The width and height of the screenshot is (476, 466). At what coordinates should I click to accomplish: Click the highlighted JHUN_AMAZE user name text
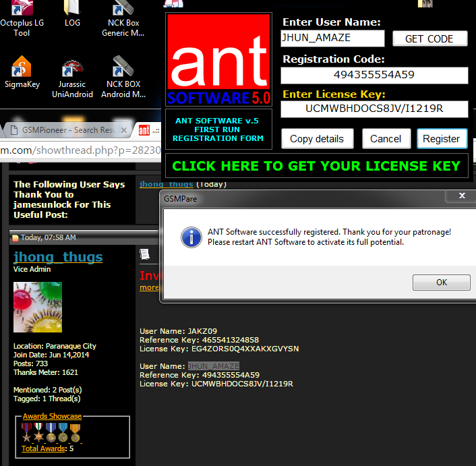tap(214, 366)
